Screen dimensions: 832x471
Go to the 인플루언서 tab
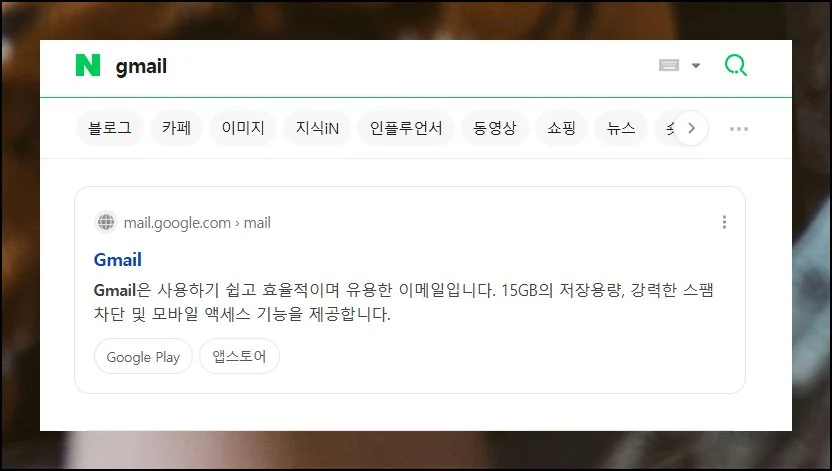click(x=406, y=128)
